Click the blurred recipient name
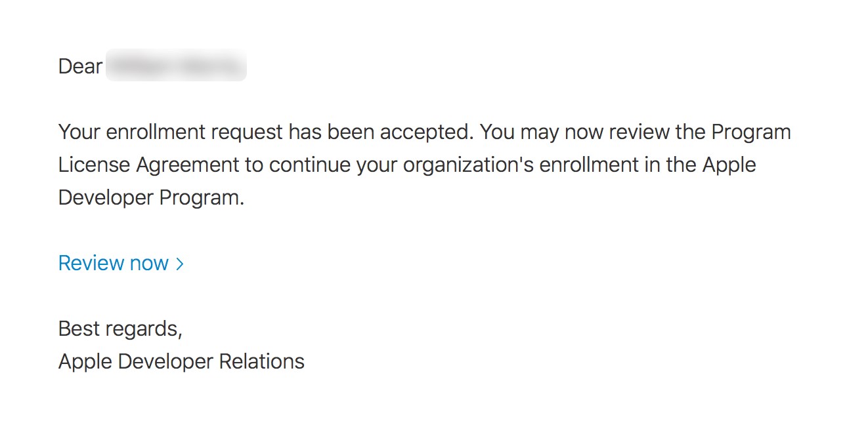This screenshot has height=423, width=868. click(176, 66)
